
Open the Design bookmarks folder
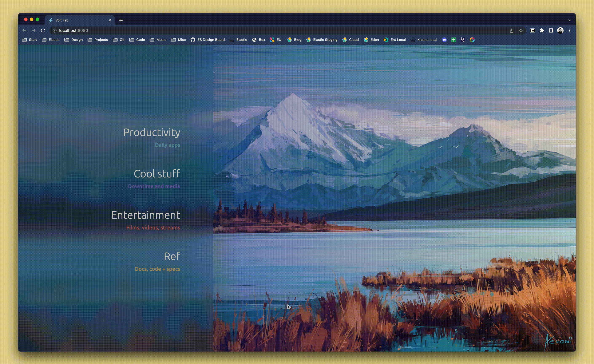(74, 40)
